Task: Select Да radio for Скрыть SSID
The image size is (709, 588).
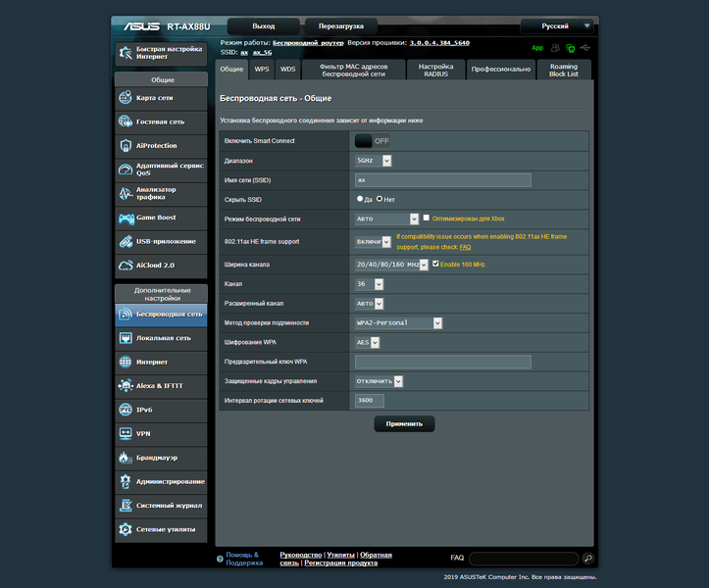Action: click(x=360, y=199)
